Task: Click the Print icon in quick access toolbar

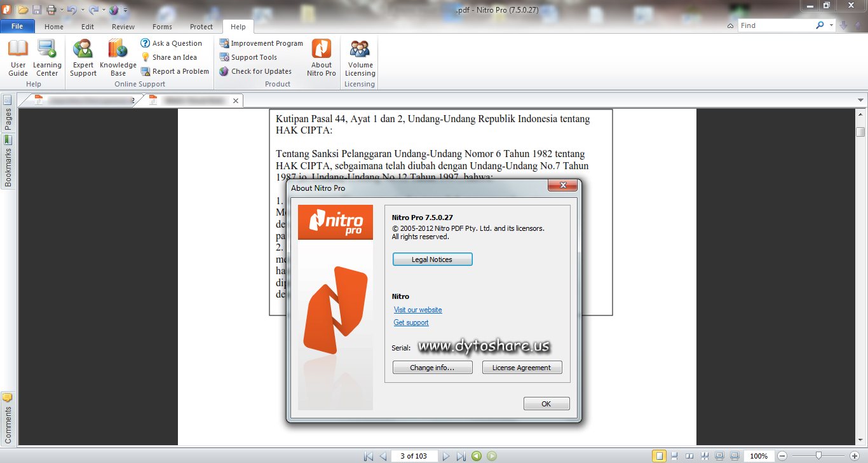Action: coord(51,10)
